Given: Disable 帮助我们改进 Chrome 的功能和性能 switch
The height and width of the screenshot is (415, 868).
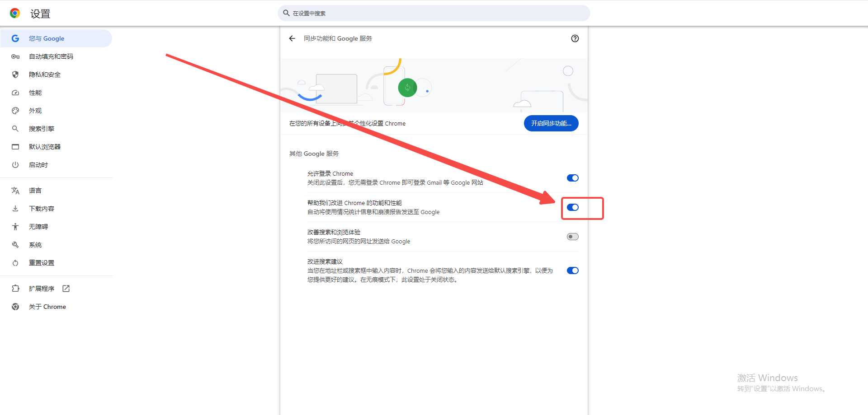Looking at the screenshot, I should tap(573, 207).
